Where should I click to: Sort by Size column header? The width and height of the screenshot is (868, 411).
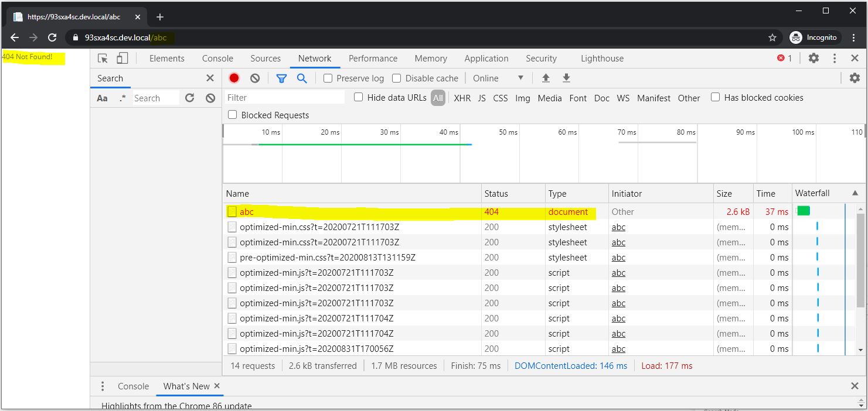(x=733, y=193)
